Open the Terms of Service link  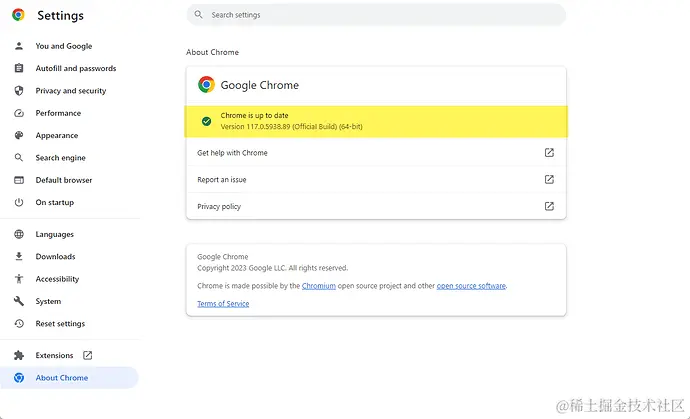pos(223,304)
